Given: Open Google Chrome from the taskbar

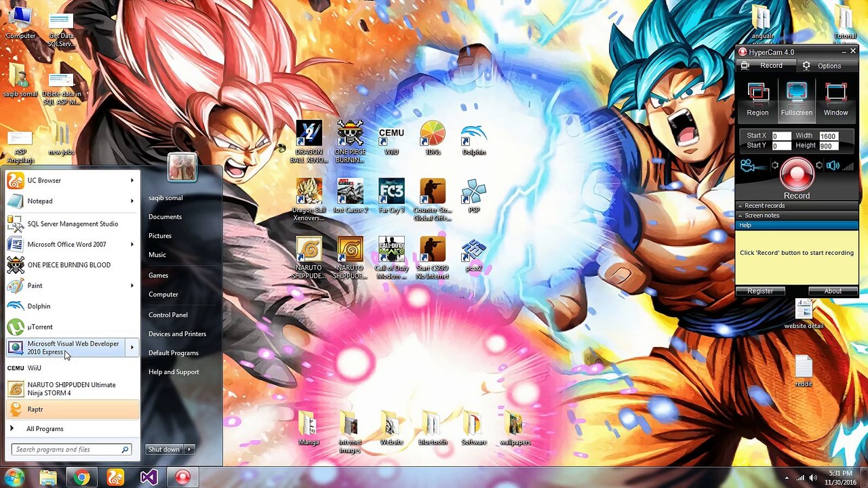Looking at the screenshot, I should 81,478.
